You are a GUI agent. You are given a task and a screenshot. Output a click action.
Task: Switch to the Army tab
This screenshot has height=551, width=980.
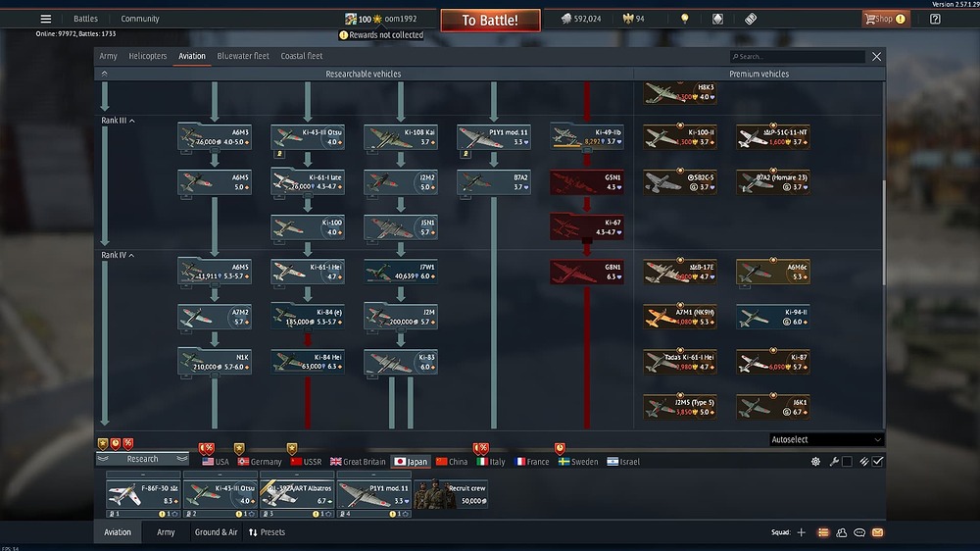click(x=108, y=56)
